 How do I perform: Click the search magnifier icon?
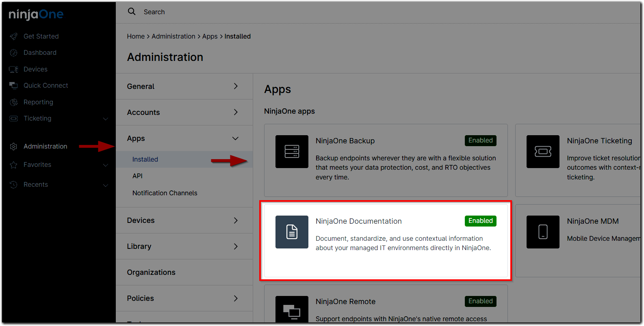(132, 12)
